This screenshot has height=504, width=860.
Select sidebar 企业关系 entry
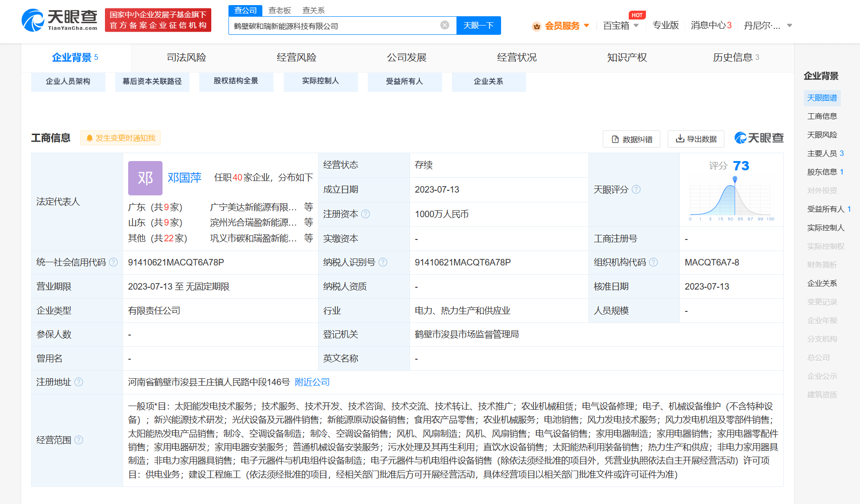click(822, 283)
